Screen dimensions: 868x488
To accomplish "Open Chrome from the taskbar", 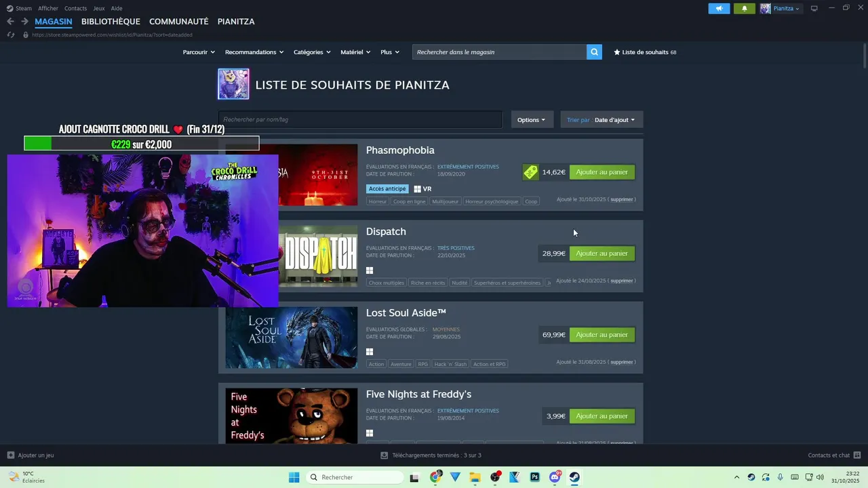I will pyautogui.click(x=435, y=477).
